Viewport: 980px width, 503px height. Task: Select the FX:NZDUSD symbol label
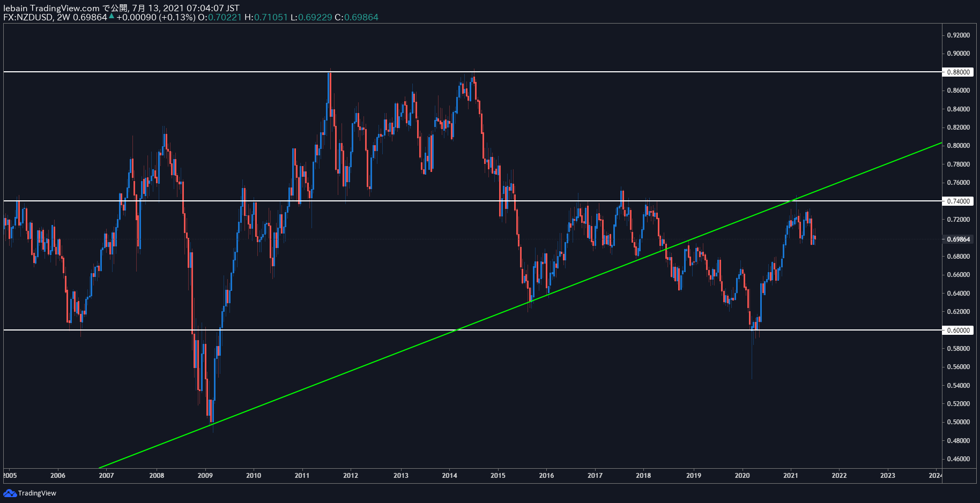28,17
